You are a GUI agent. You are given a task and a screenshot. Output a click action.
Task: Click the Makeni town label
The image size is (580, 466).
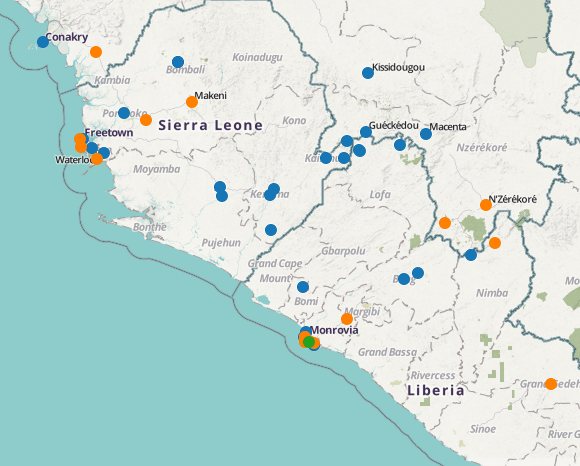[x=210, y=95]
